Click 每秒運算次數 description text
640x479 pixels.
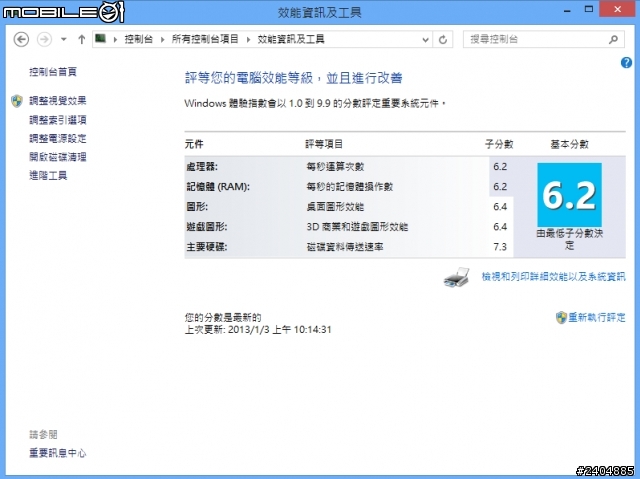[x=335, y=166]
